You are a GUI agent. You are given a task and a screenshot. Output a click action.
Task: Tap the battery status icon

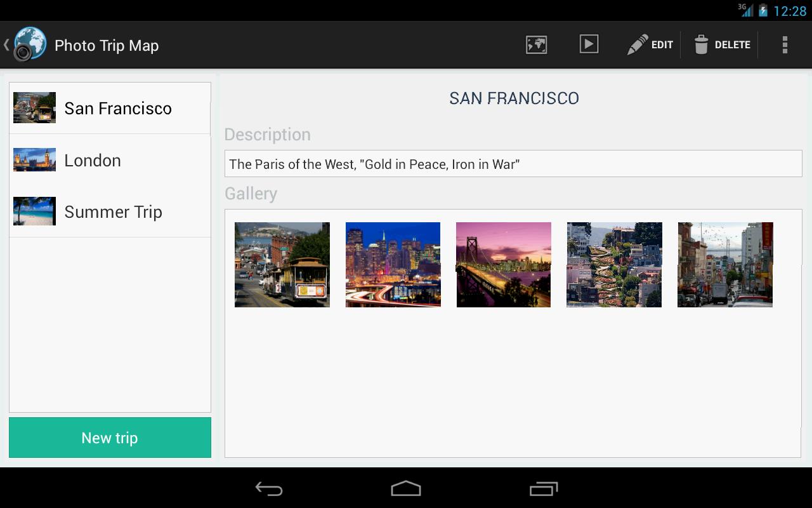(x=763, y=10)
